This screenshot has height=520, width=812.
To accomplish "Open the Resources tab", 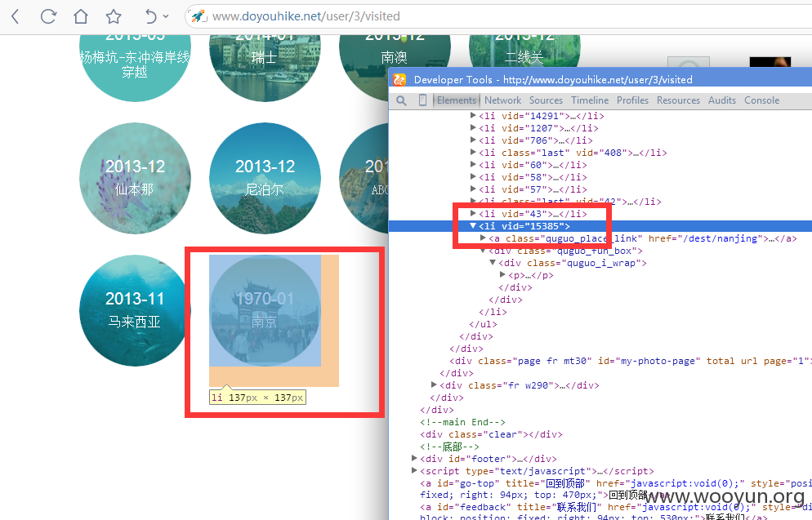I will 678,100.
